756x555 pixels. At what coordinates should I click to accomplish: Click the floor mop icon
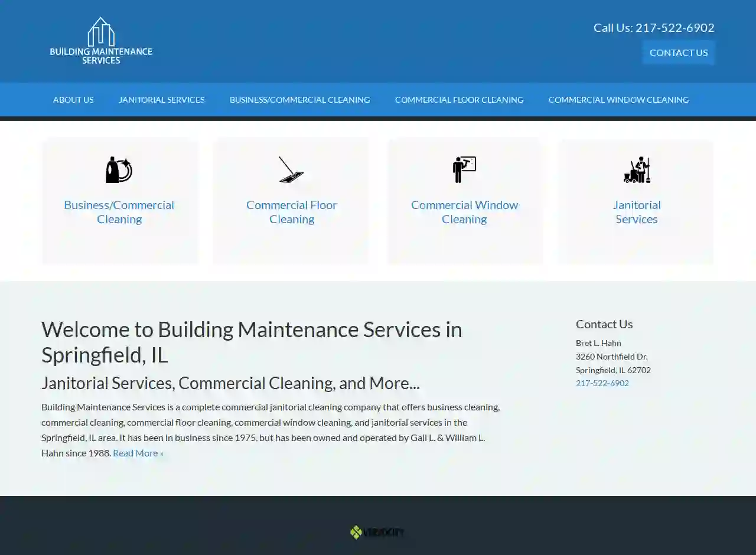click(x=291, y=170)
